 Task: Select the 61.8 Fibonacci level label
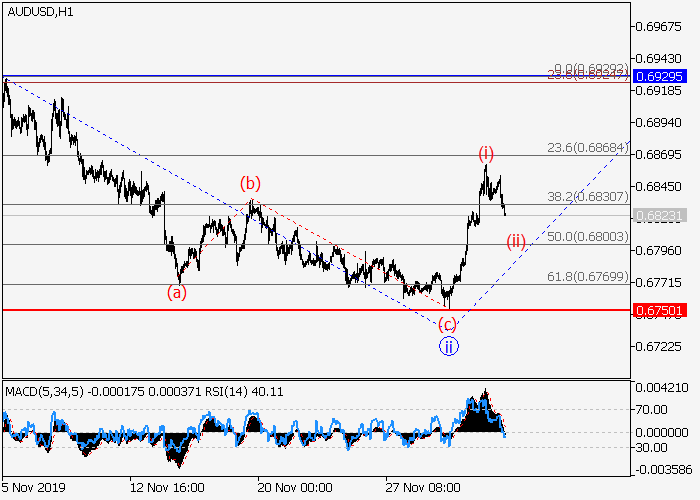pos(588,277)
